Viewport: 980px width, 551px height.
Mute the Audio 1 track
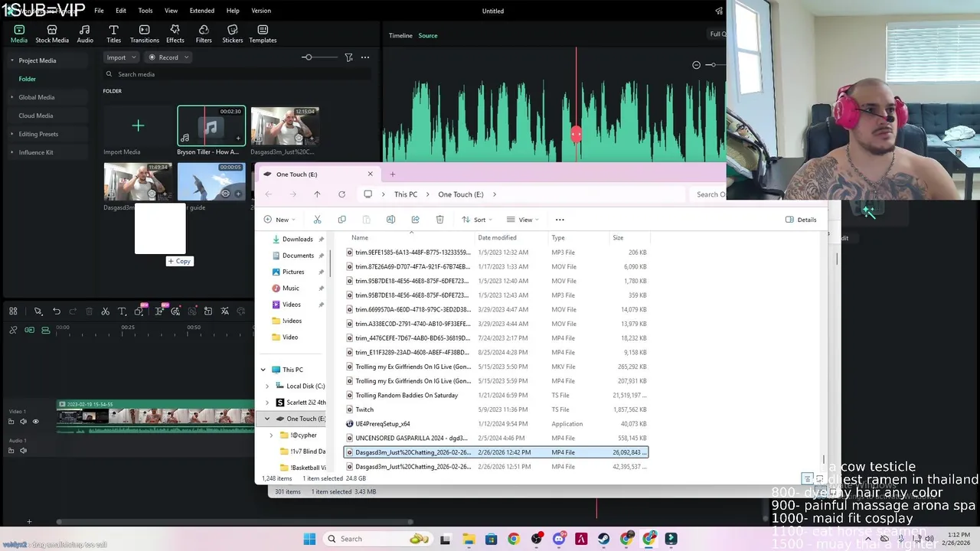[x=23, y=451]
